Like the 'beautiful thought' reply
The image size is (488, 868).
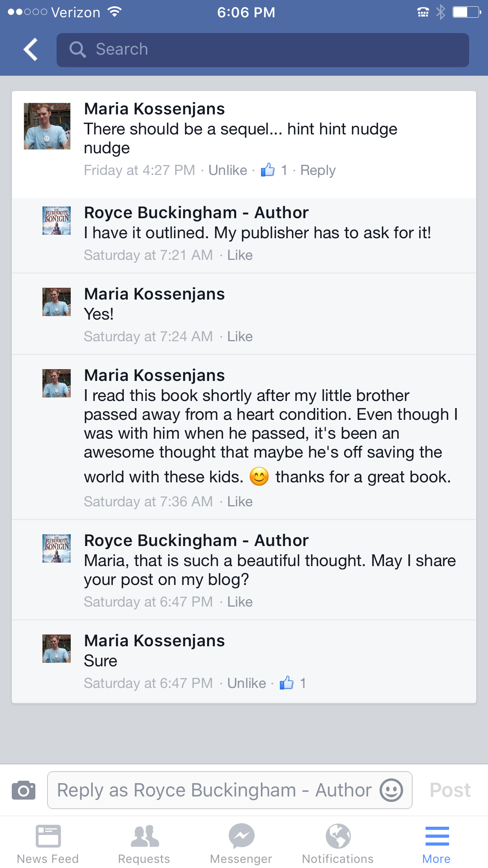point(240,602)
